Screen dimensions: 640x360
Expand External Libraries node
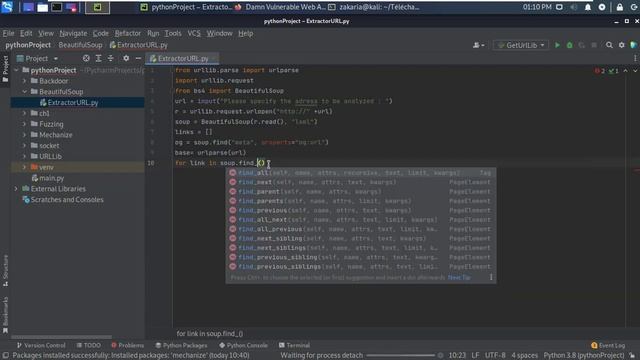coord(16,189)
